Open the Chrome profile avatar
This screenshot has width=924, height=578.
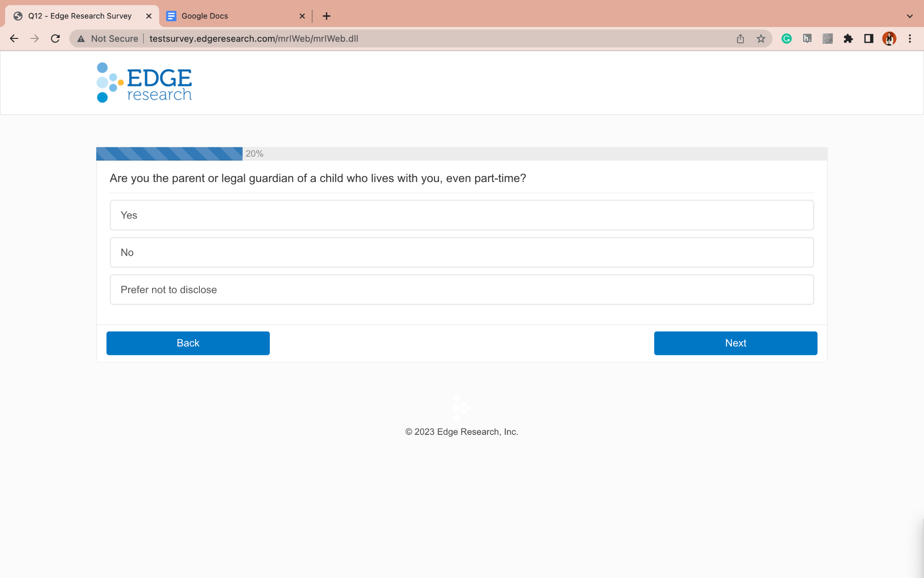click(889, 39)
